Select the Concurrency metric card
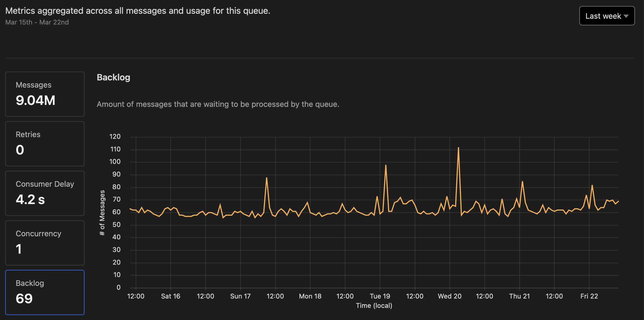Screen dimensions: 644x320 [x=45, y=243]
